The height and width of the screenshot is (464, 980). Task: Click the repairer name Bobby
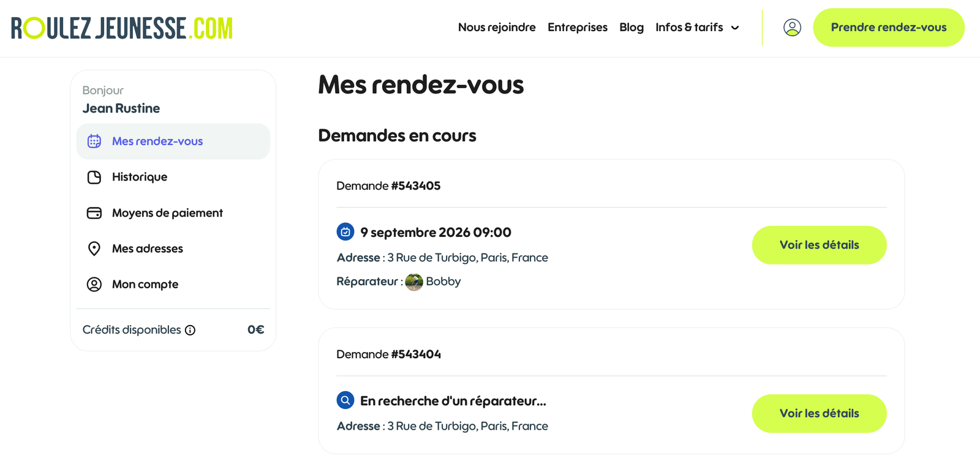pos(443,282)
